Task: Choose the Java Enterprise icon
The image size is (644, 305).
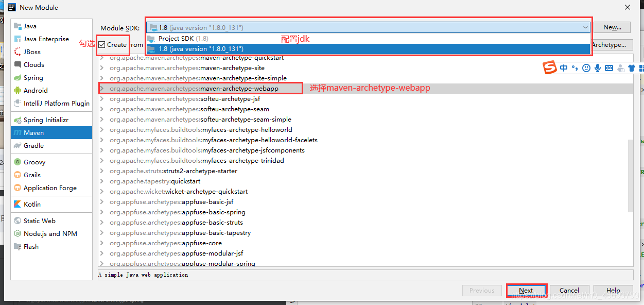Action: pos(18,39)
